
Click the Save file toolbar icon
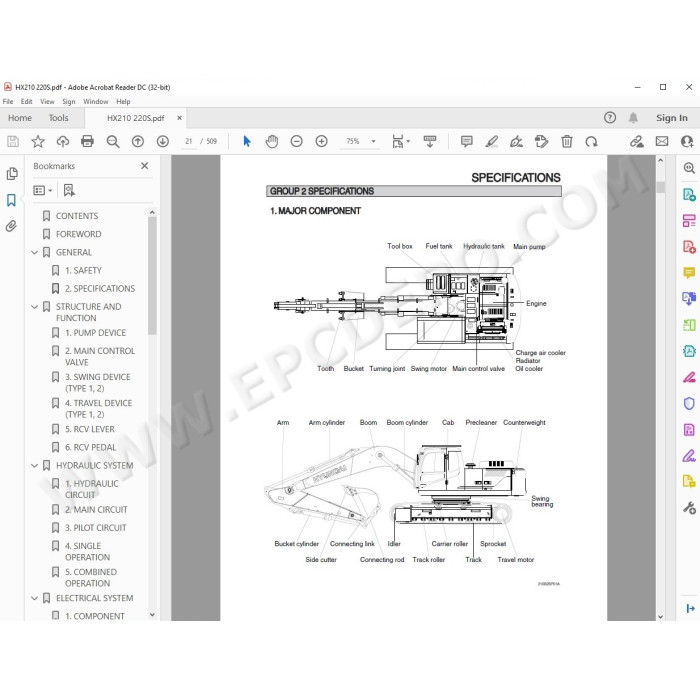pyautogui.click(x=13, y=142)
